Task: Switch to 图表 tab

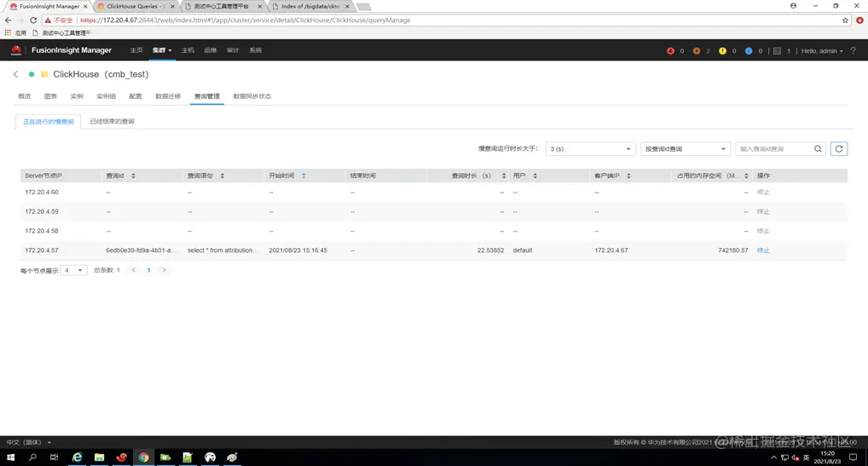Action: pyautogui.click(x=50, y=96)
